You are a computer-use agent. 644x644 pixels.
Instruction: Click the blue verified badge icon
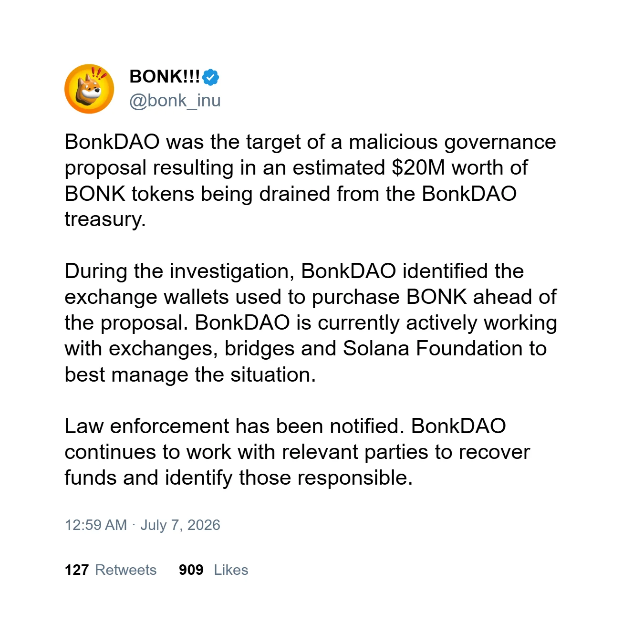coord(210,77)
